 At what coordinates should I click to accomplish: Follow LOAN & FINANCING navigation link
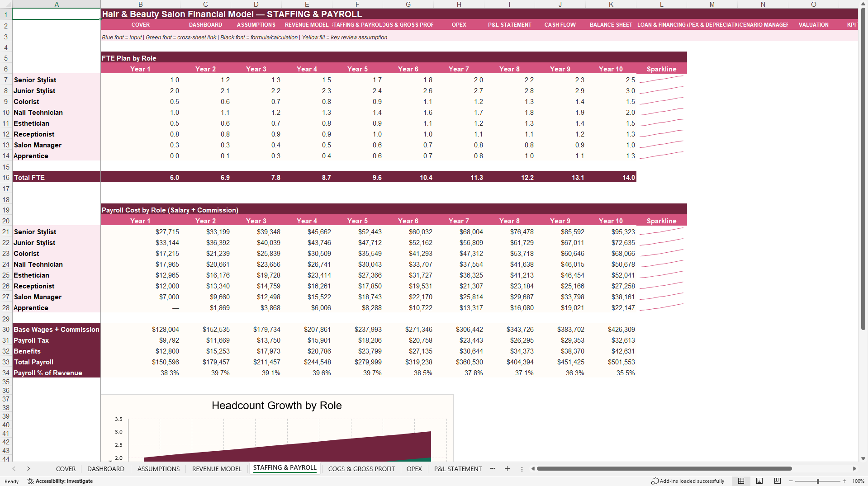pos(661,25)
